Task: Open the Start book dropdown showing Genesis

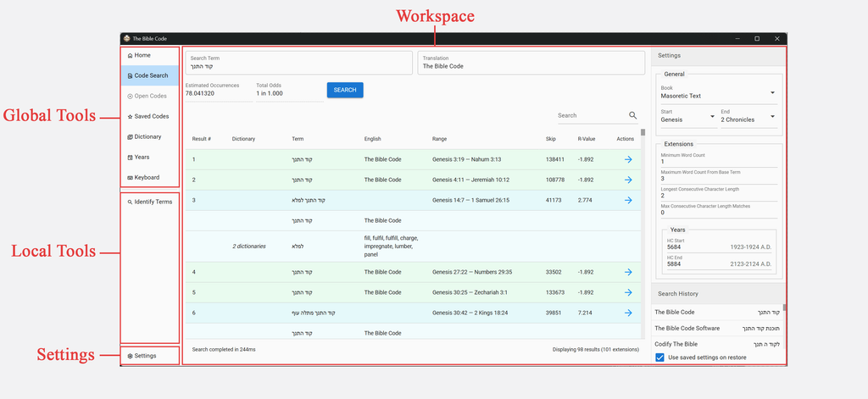Action: [x=688, y=117]
